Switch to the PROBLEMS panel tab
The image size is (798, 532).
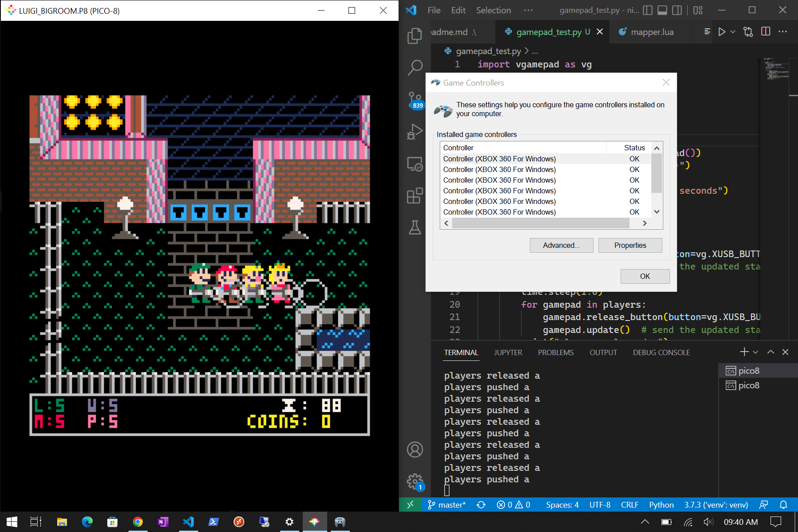pos(555,352)
